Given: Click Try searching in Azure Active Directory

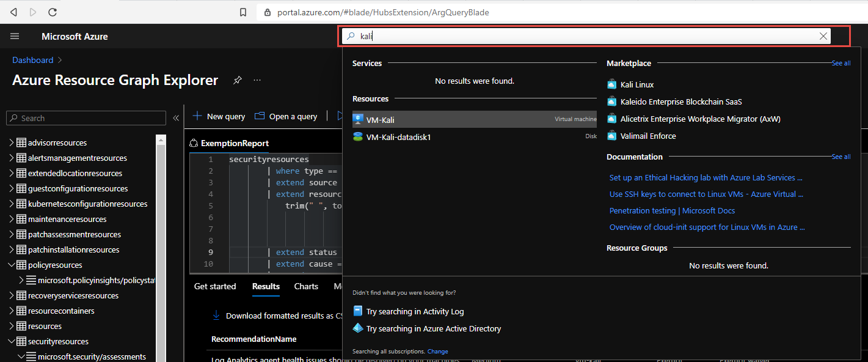Looking at the screenshot, I should pos(434,328).
